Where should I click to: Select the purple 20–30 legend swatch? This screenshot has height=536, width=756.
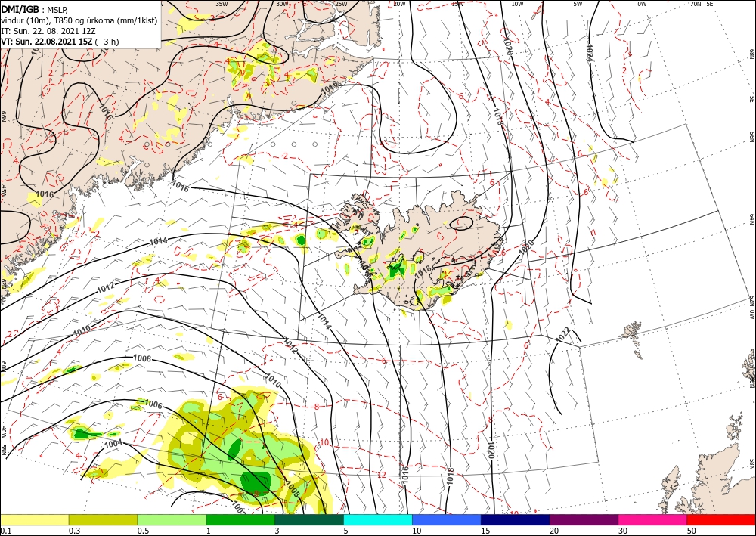tap(584, 519)
